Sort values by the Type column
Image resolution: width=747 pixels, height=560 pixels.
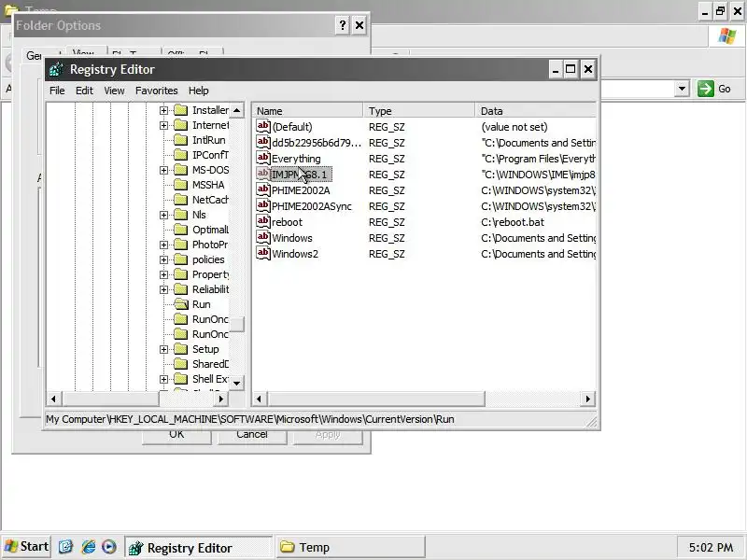point(419,111)
